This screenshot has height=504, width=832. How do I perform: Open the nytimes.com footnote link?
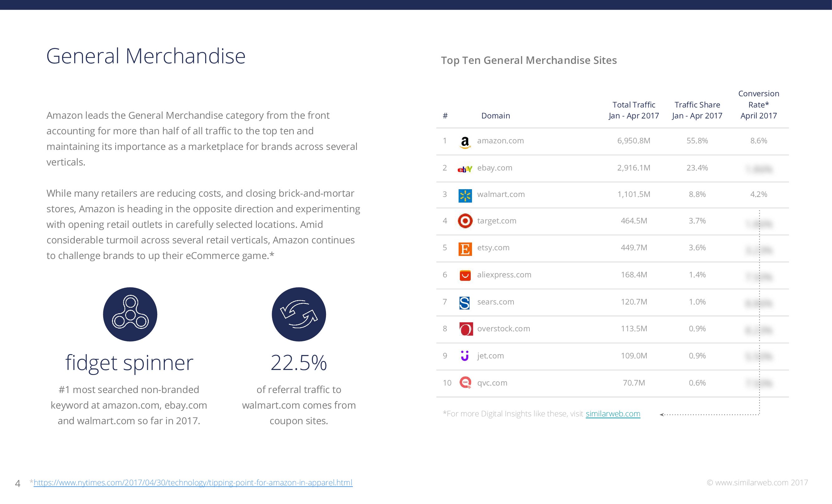(x=193, y=482)
